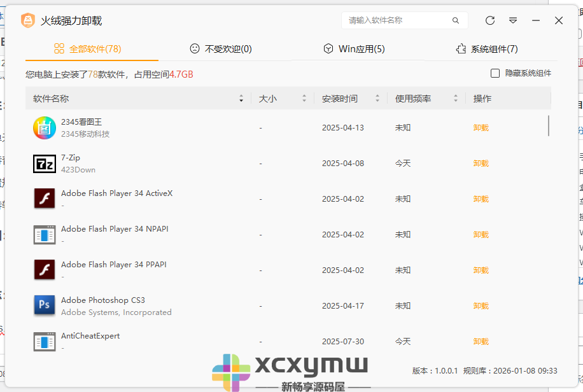Toggle sort order on 软件名称 column
The height and width of the screenshot is (392, 583).
coord(241,98)
